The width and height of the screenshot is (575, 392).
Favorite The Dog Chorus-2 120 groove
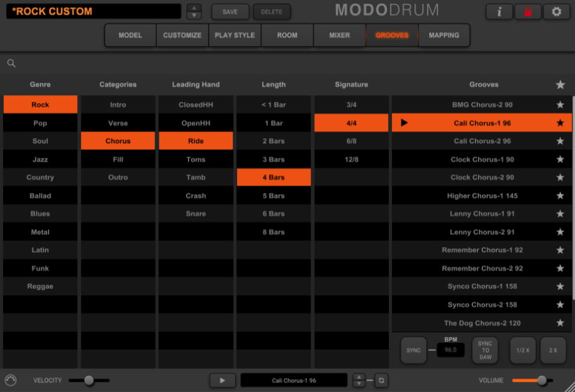560,323
